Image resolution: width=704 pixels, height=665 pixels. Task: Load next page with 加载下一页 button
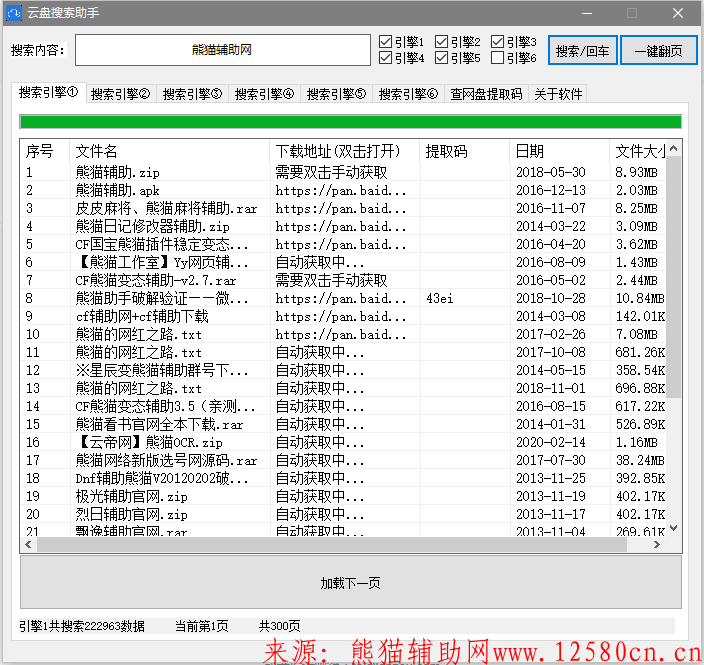coord(350,583)
